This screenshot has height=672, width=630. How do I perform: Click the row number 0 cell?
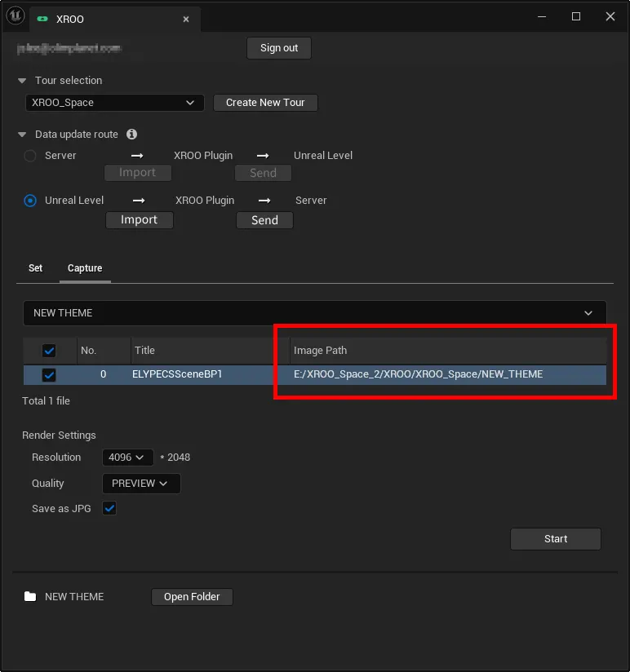click(103, 374)
